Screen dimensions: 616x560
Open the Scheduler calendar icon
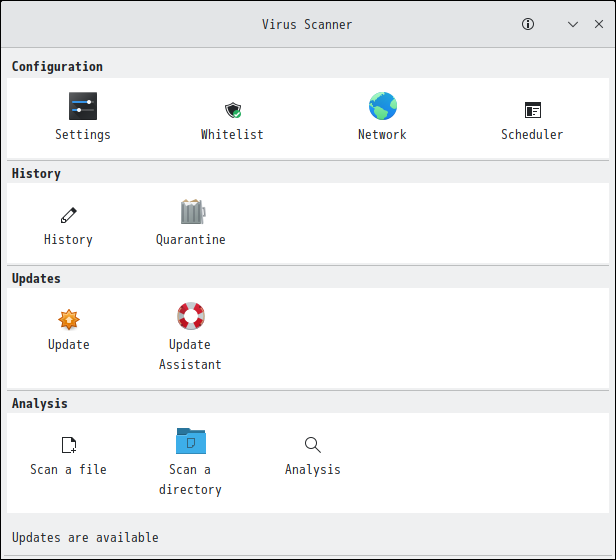pyautogui.click(x=533, y=110)
